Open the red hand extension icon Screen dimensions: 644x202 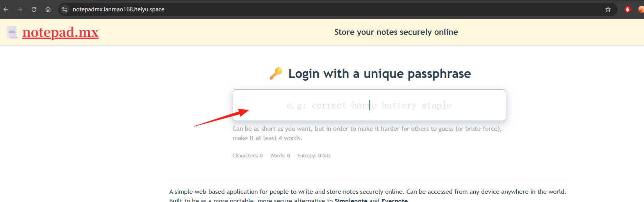tap(628, 9)
